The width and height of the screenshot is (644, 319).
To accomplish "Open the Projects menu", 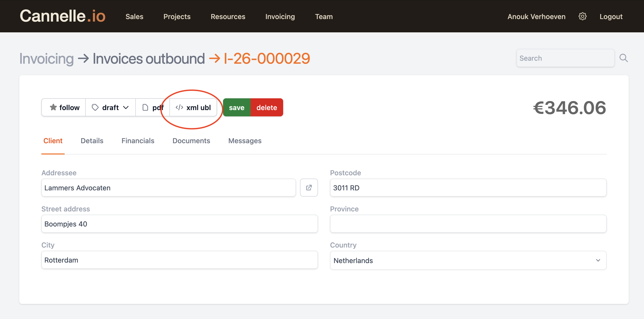I will (x=177, y=17).
